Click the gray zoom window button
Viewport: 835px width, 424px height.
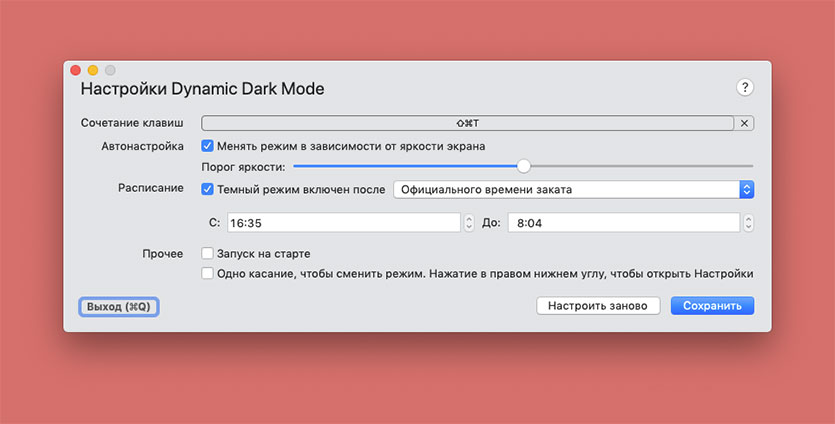tap(110, 70)
